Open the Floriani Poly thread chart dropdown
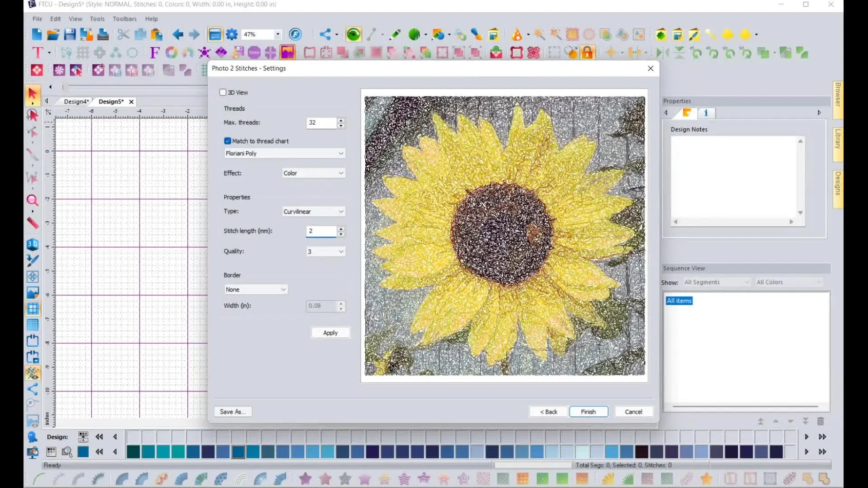The width and height of the screenshot is (868, 488). [284, 153]
